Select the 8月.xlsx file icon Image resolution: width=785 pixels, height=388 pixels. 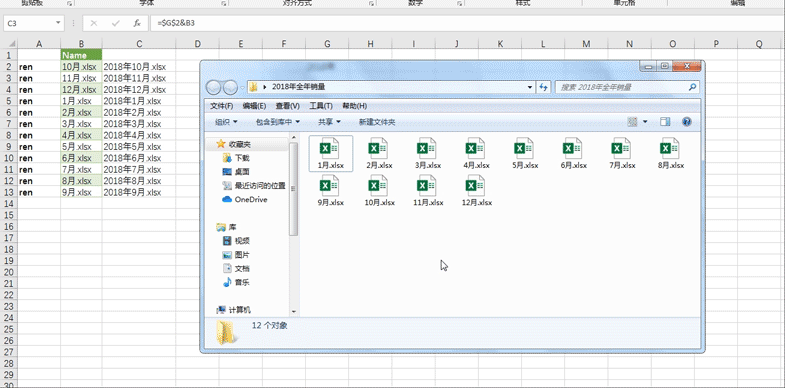pos(670,149)
